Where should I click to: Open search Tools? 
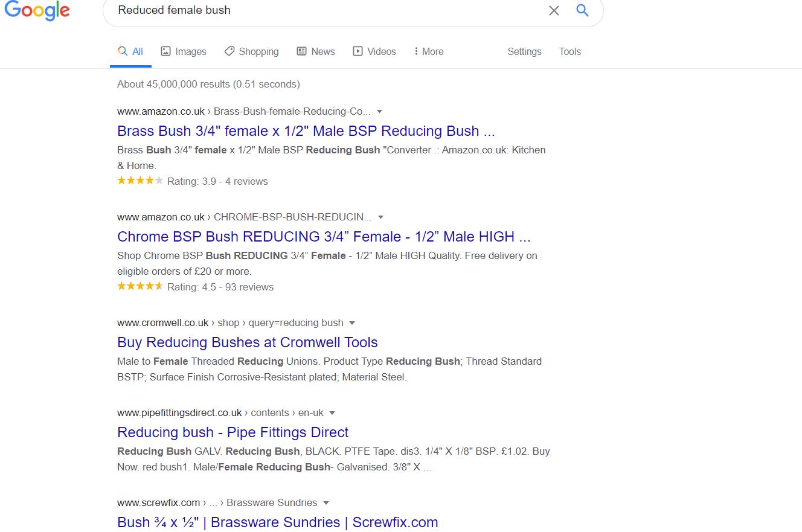coord(569,52)
